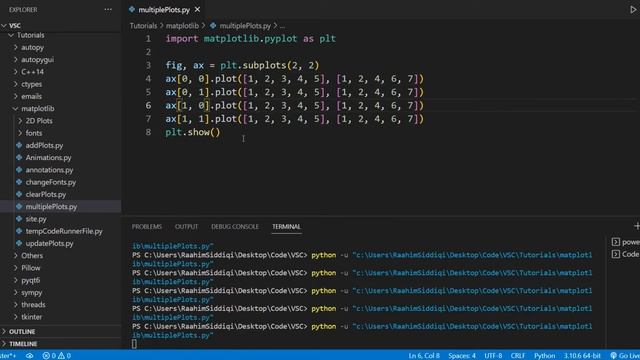Click the EXPLORER panel title
The width and height of the screenshot is (640, 360).
23,9
